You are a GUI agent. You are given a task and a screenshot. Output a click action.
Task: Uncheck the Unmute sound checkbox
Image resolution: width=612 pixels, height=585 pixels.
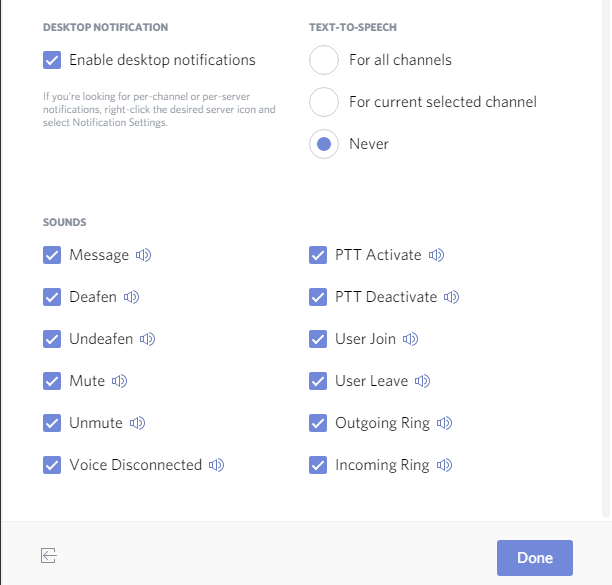[x=52, y=423]
